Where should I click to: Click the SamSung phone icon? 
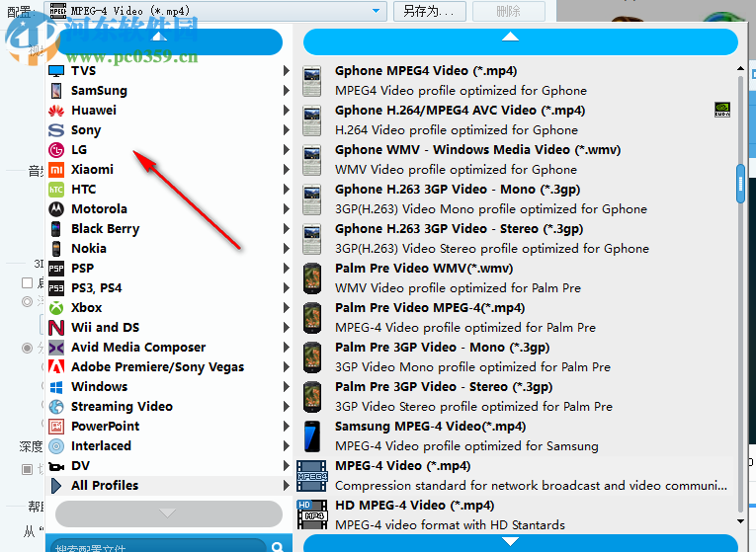56,91
